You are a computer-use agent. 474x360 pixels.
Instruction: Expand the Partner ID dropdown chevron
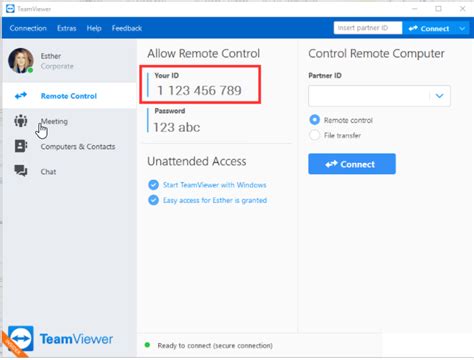(x=440, y=96)
